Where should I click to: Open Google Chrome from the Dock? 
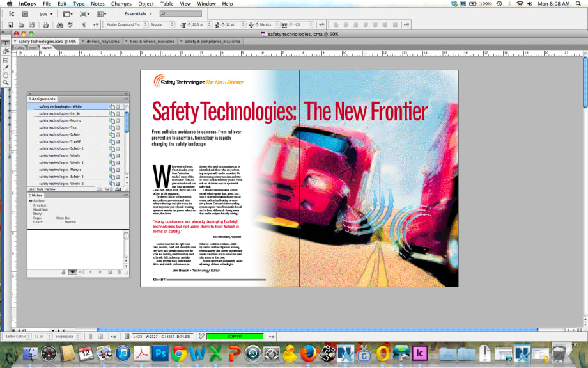(x=179, y=353)
